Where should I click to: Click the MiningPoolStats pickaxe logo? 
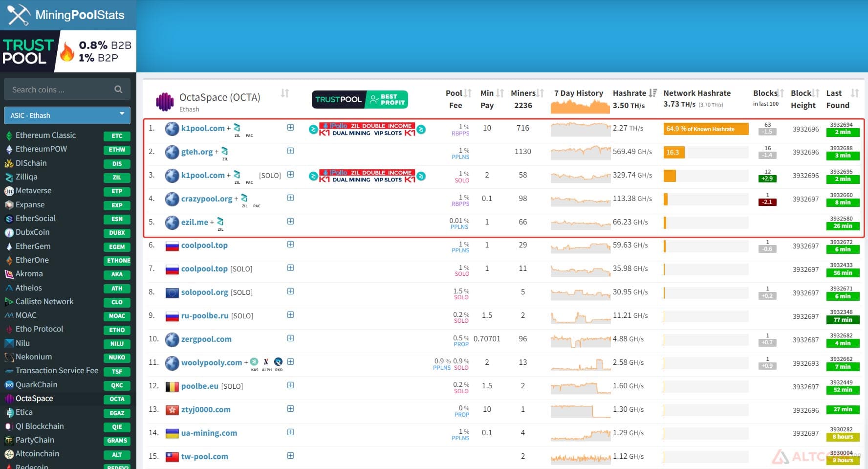pos(19,15)
